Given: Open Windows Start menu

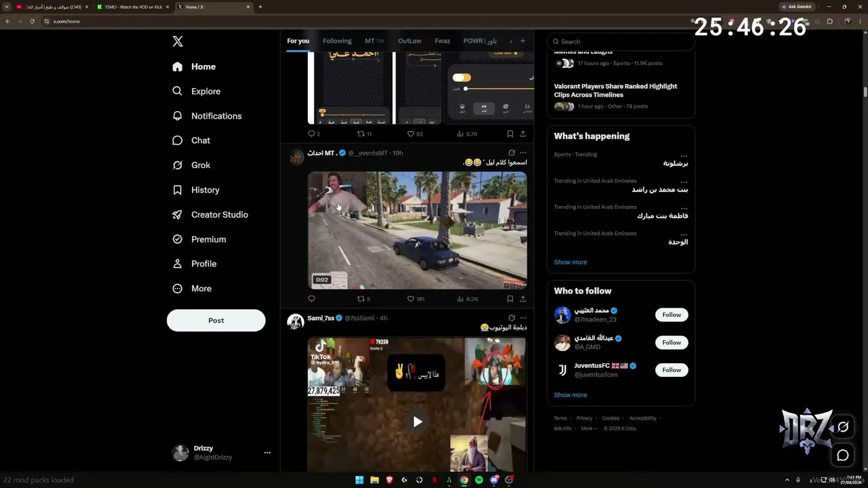Looking at the screenshot, I should 359,480.
